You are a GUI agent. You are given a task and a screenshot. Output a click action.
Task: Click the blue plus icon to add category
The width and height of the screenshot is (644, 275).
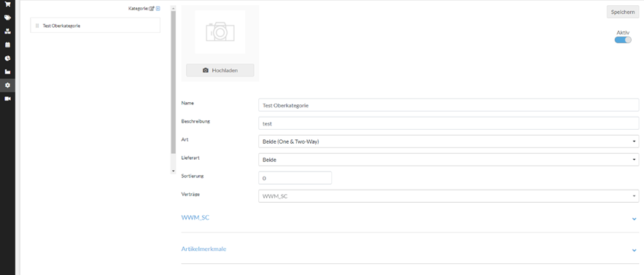click(x=158, y=8)
